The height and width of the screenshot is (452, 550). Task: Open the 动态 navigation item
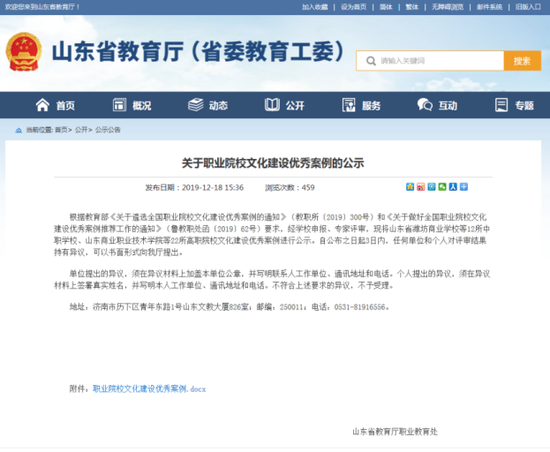[208, 105]
